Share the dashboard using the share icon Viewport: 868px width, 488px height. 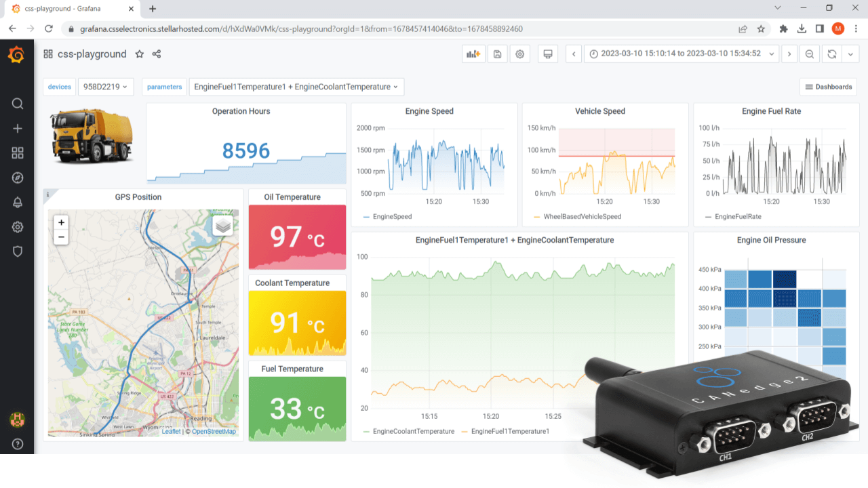(x=156, y=54)
